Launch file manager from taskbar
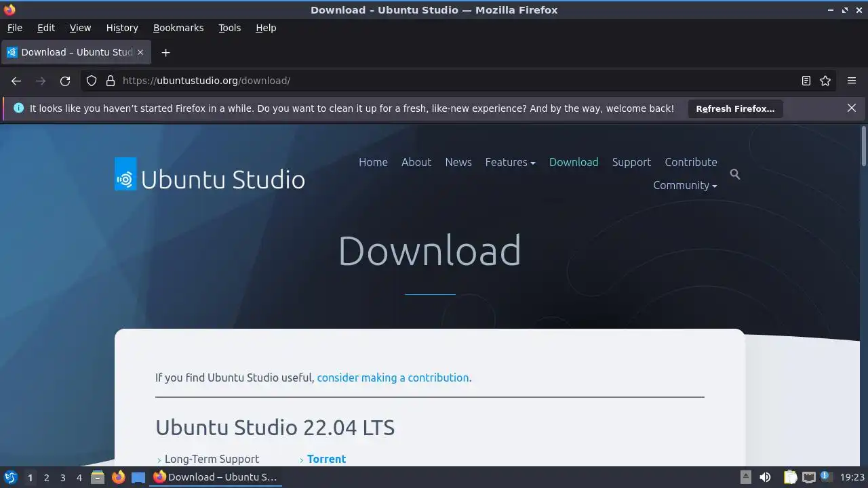This screenshot has height=488, width=868. tap(98, 477)
